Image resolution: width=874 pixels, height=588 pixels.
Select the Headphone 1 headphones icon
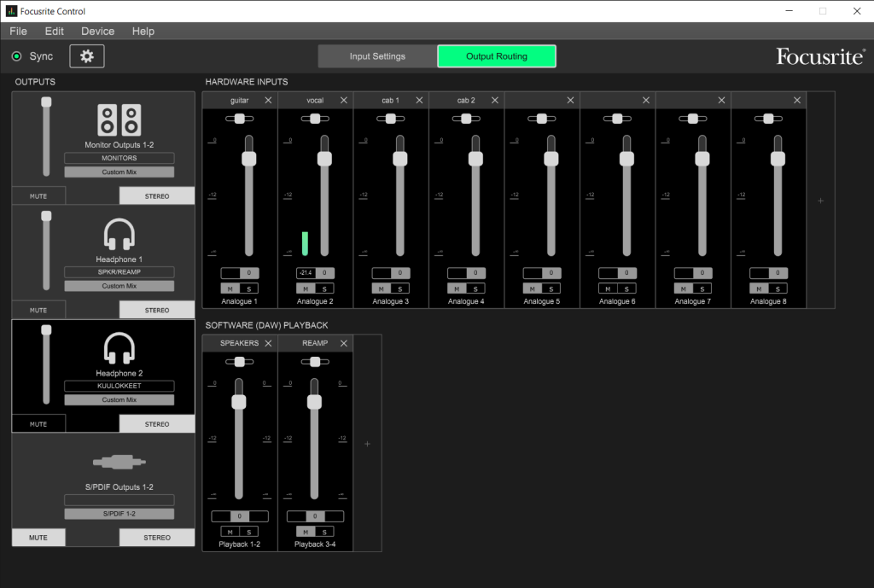(x=119, y=235)
